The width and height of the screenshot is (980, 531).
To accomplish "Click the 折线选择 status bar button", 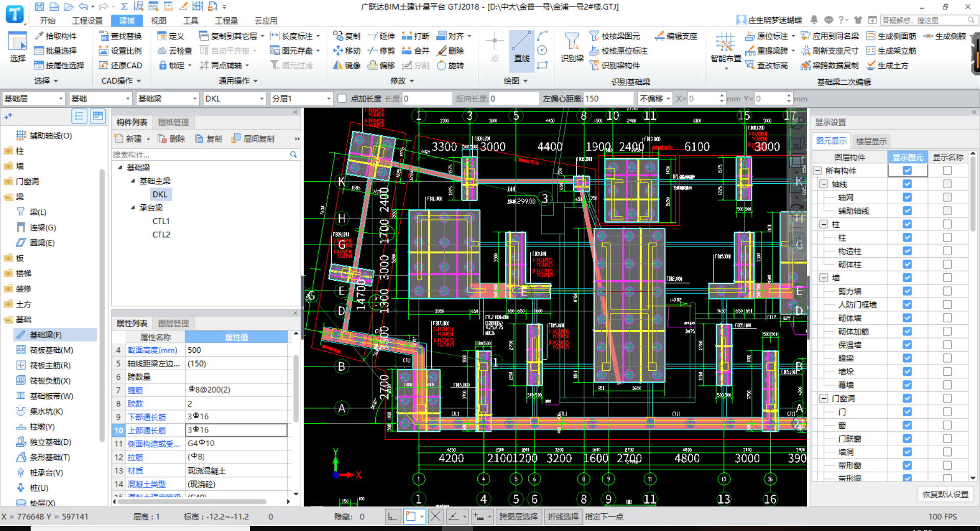I will point(563,517).
